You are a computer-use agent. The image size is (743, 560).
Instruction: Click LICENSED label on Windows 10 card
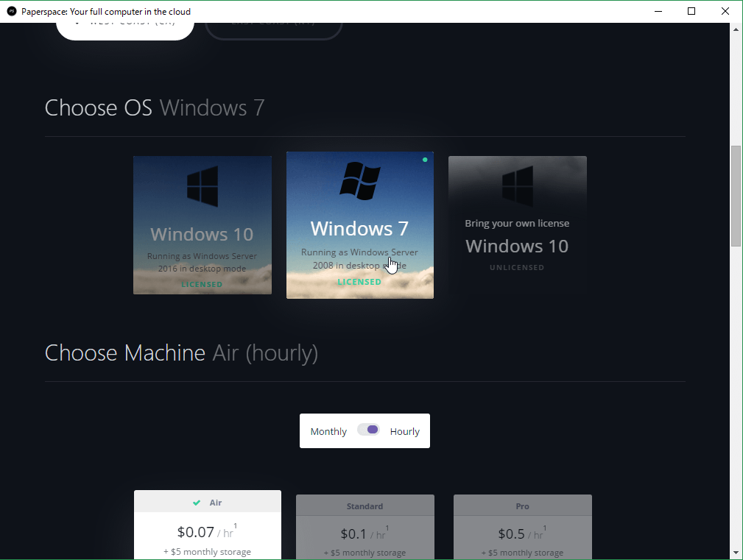(x=202, y=284)
